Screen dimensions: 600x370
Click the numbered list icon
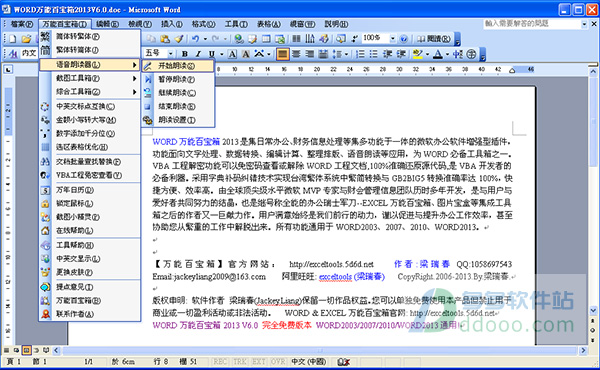360,54
